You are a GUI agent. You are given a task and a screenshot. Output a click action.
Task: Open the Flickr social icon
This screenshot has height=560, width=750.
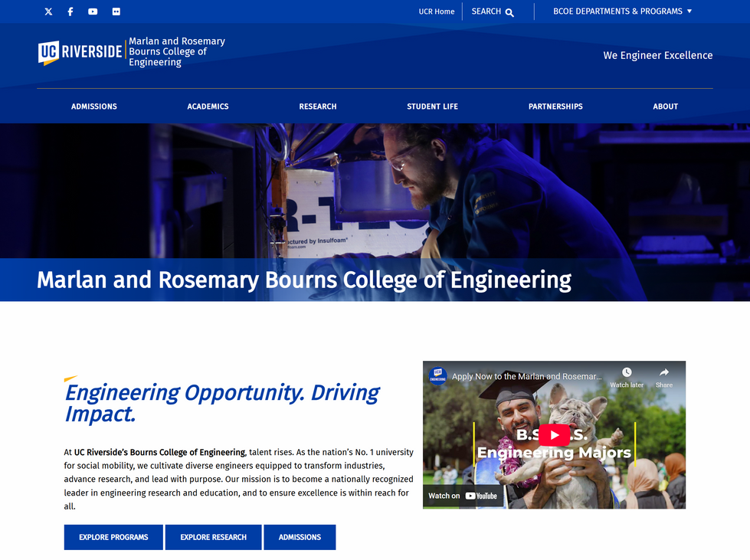click(116, 11)
